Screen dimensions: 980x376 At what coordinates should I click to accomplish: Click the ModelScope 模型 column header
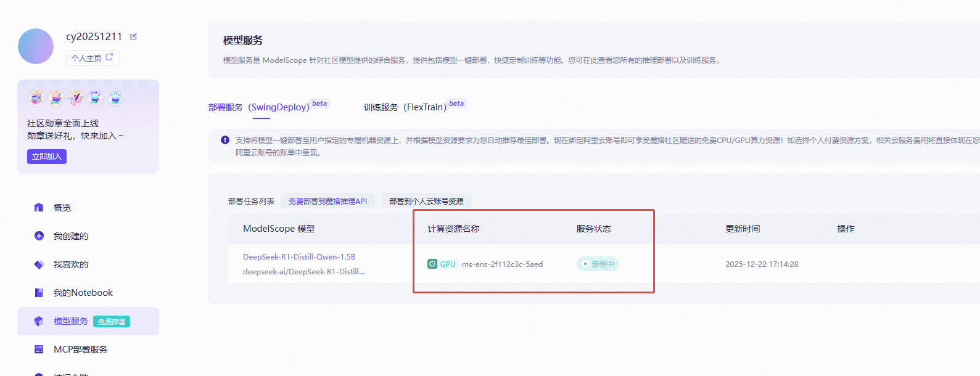click(279, 229)
